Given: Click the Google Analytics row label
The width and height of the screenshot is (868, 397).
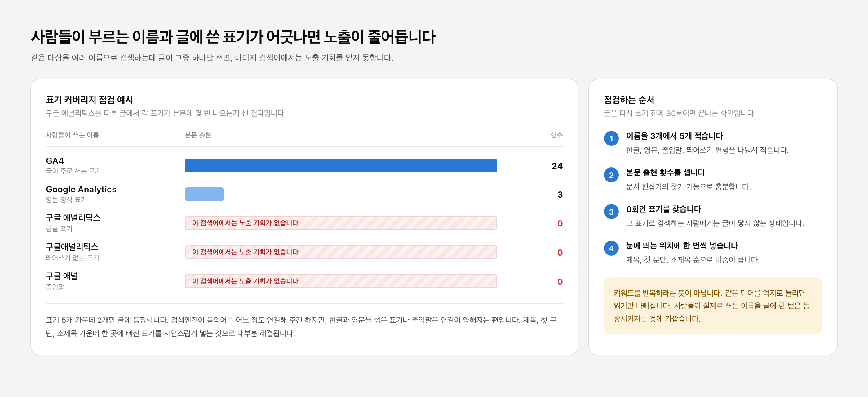Looking at the screenshot, I should pos(81,189).
